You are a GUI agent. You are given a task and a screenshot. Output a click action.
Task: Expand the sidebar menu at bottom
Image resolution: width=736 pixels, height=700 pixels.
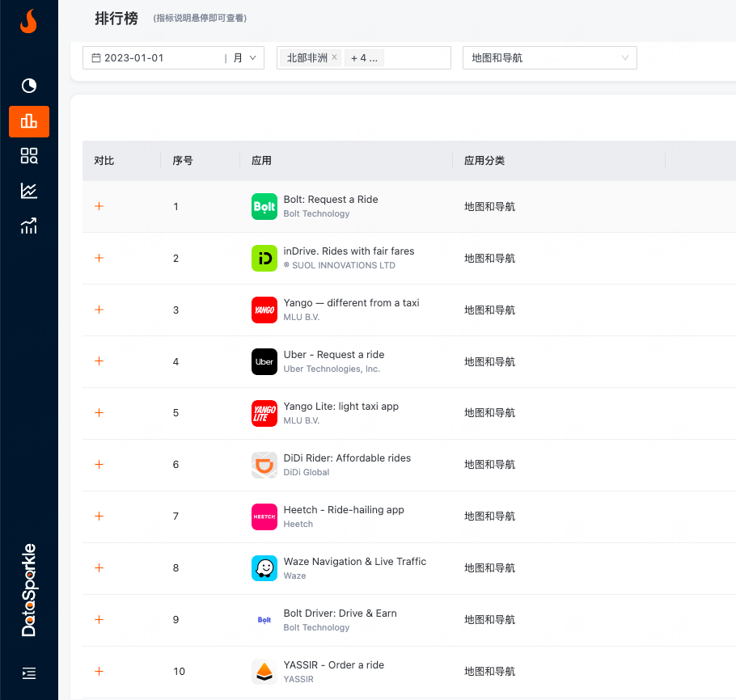29,673
